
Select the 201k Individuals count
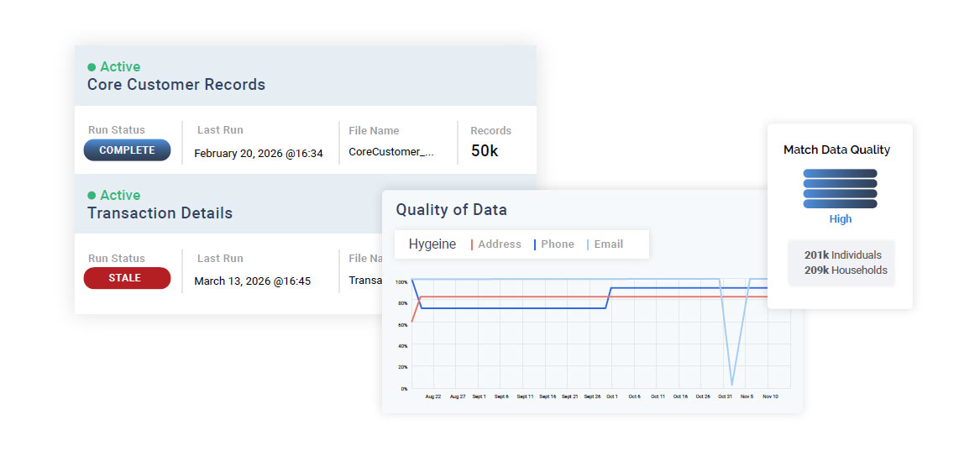[x=842, y=255]
